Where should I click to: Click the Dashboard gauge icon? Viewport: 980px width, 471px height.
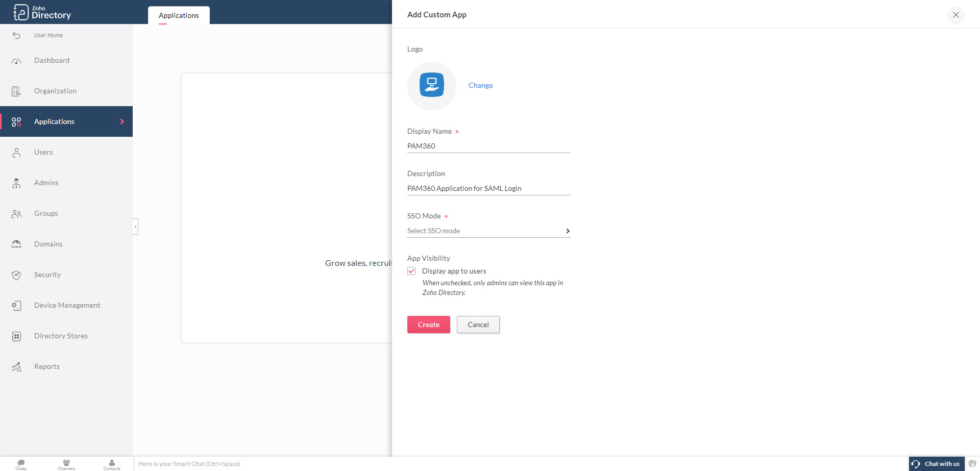[16, 61]
